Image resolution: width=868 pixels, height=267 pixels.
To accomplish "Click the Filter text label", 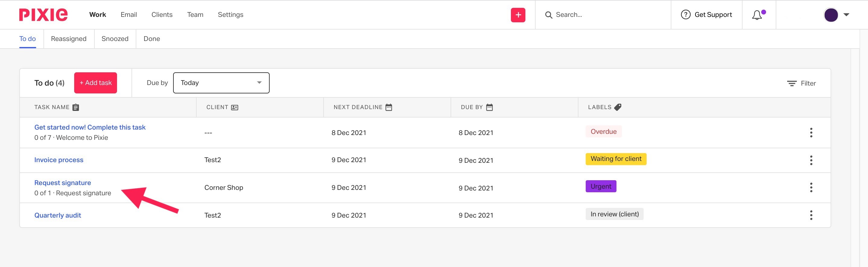I will [808, 83].
